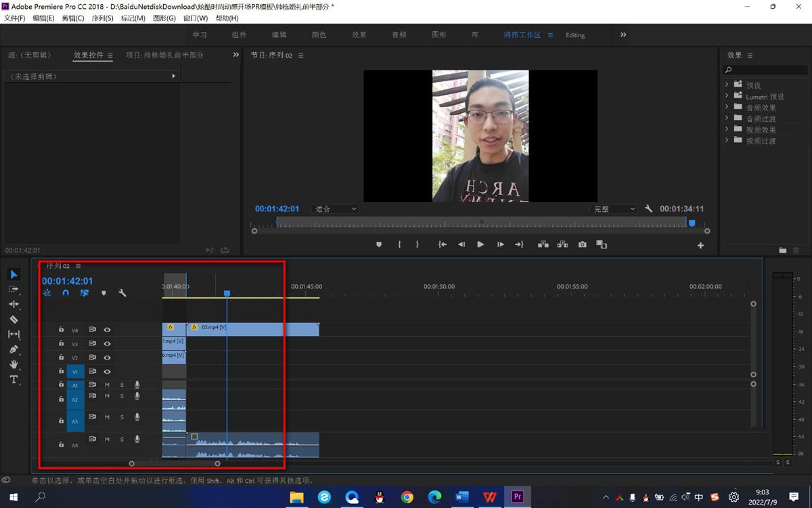
Task: Toggle the timeline Snap magnet icon
Action: pos(66,293)
